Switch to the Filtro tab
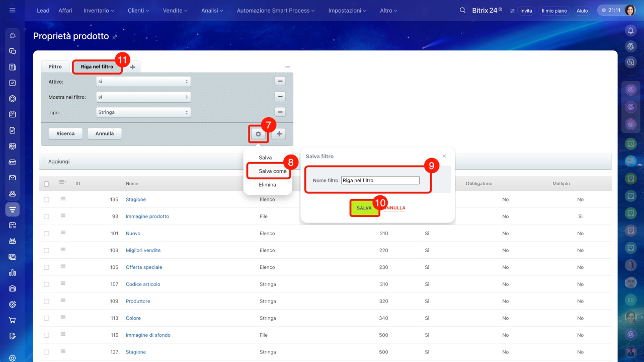This screenshot has width=644, height=362. coord(55,66)
